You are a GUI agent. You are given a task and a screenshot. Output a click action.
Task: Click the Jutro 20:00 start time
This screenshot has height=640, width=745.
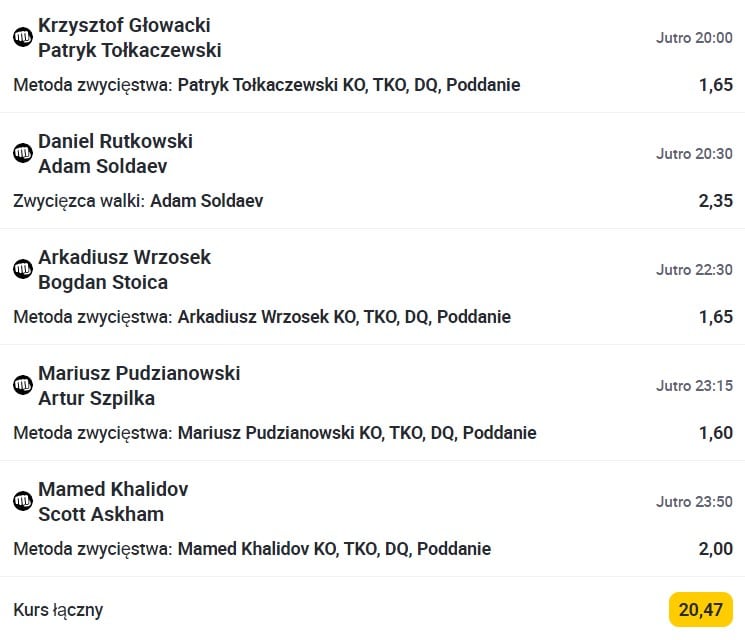[694, 38]
